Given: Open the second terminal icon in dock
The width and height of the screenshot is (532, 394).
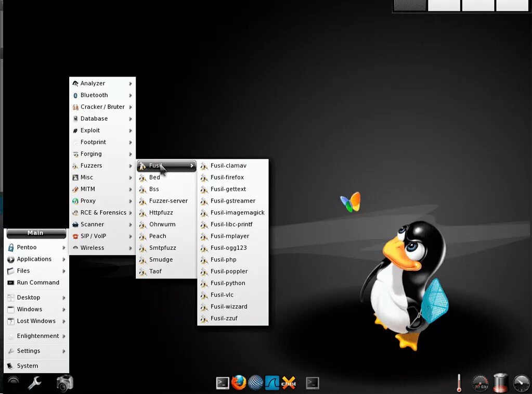Looking at the screenshot, I should pyautogui.click(x=313, y=383).
